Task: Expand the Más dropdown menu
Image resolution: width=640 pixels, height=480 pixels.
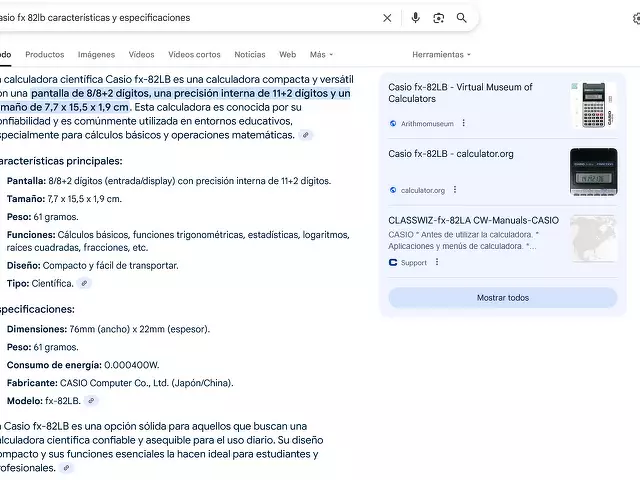Action: (x=321, y=55)
